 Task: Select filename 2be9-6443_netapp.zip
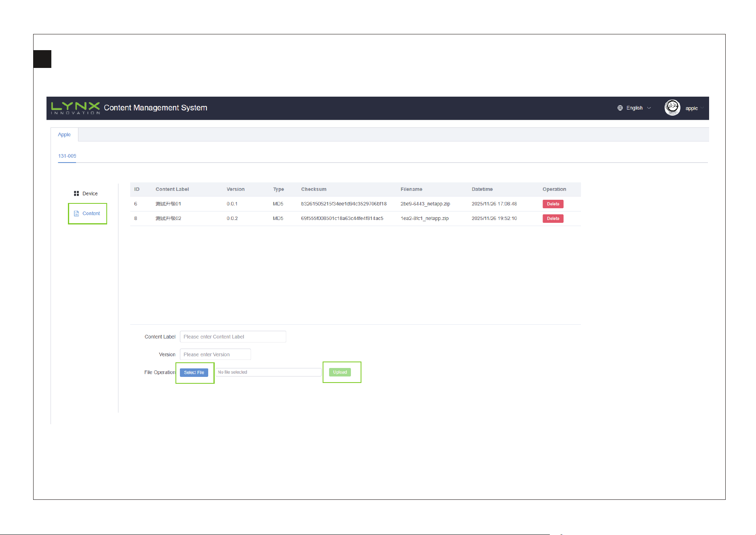[x=425, y=204]
